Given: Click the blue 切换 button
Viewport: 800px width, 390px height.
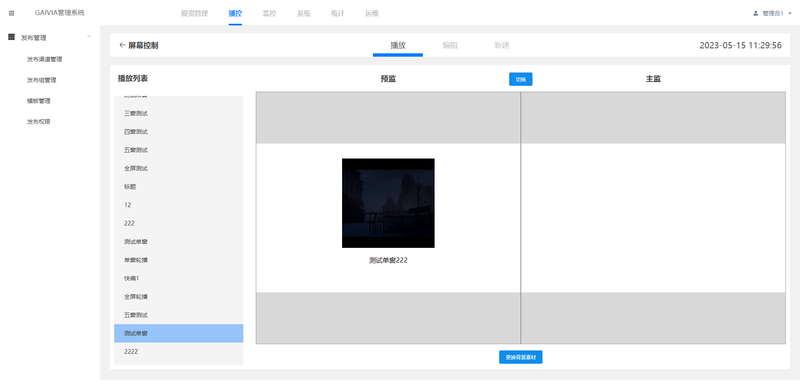Looking at the screenshot, I should coord(520,79).
